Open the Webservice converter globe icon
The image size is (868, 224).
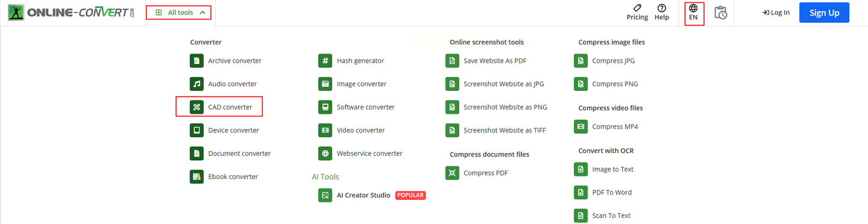[x=325, y=154]
